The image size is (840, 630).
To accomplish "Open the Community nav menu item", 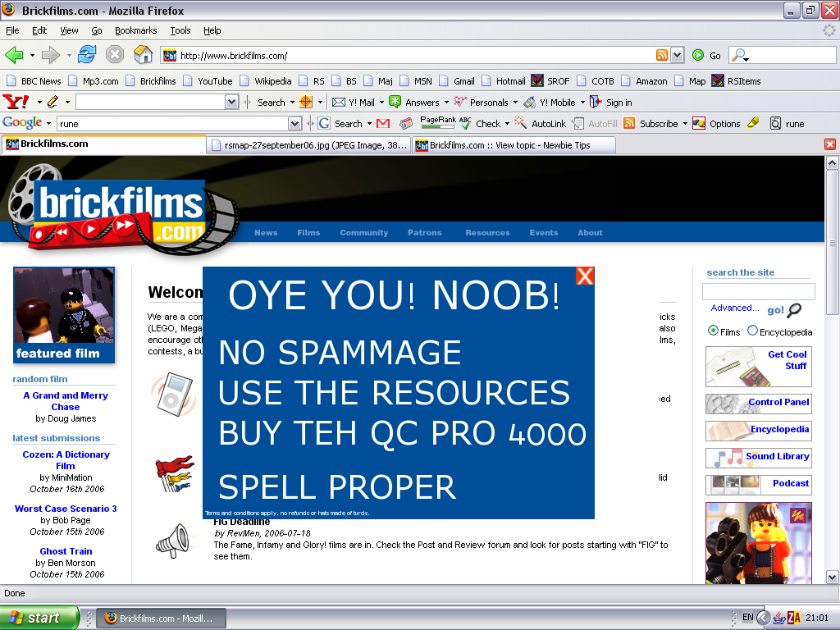I will 363,232.
